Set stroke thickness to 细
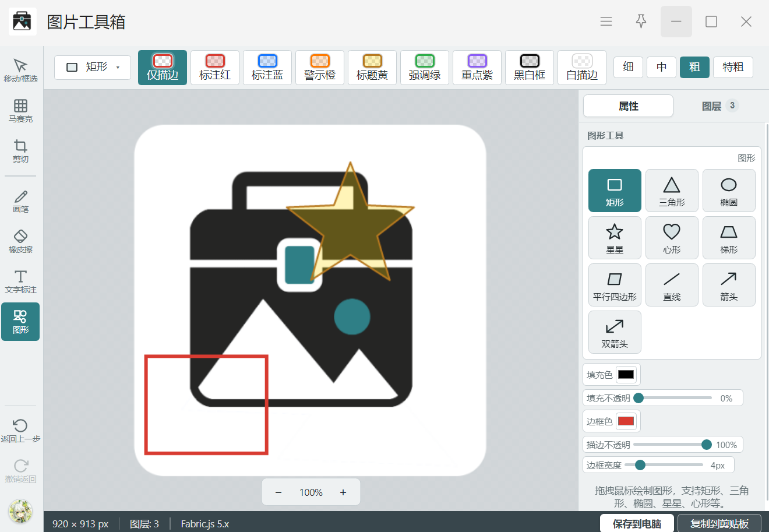This screenshot has height=532, width=769. (x=628, y=67)
